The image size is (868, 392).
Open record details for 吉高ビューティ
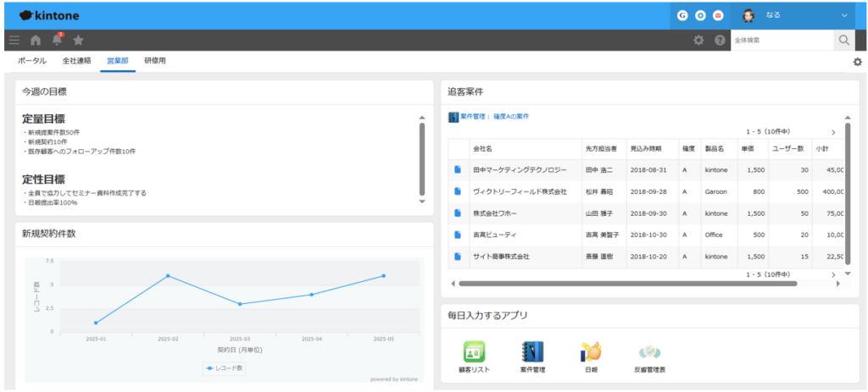[x=458, y=235]
